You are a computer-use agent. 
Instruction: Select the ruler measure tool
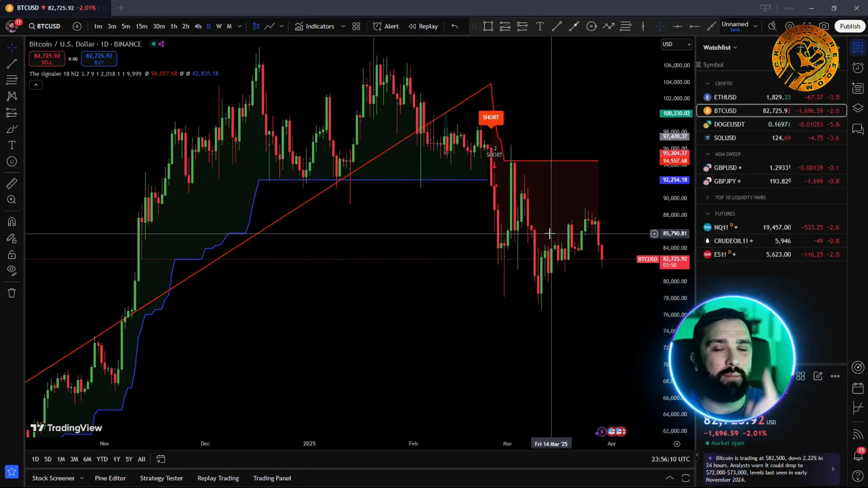[x=12, y=183]
